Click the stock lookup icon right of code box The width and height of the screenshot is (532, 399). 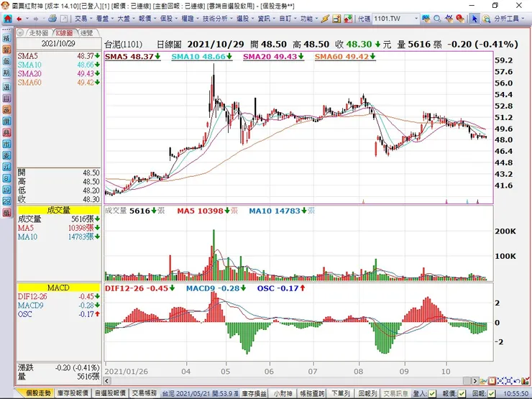point(426,19)
